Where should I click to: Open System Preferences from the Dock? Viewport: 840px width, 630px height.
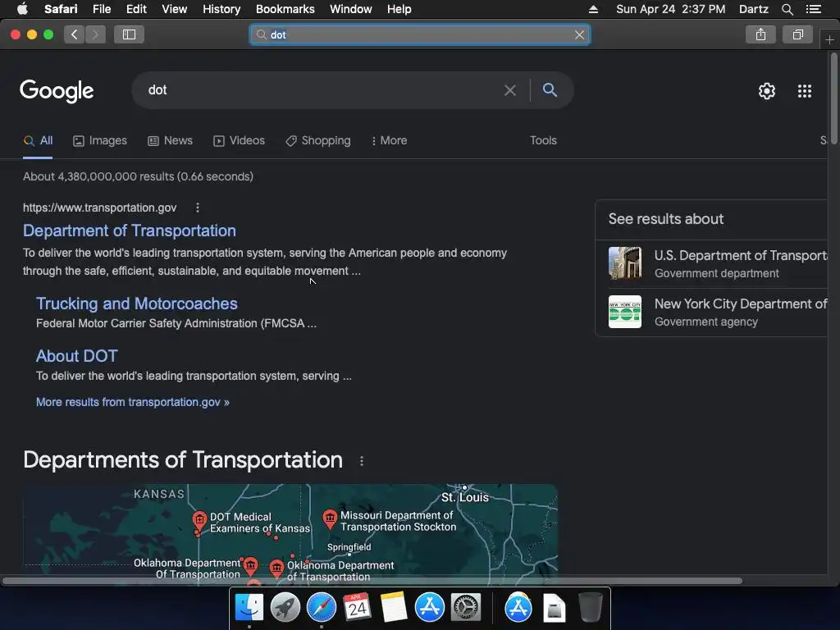466,608
